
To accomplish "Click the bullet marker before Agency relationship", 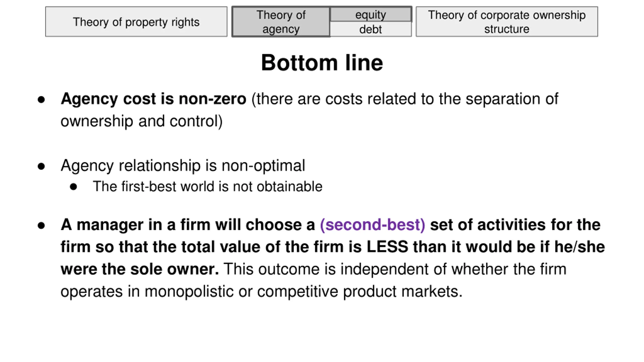I will [x=41, y=166].
